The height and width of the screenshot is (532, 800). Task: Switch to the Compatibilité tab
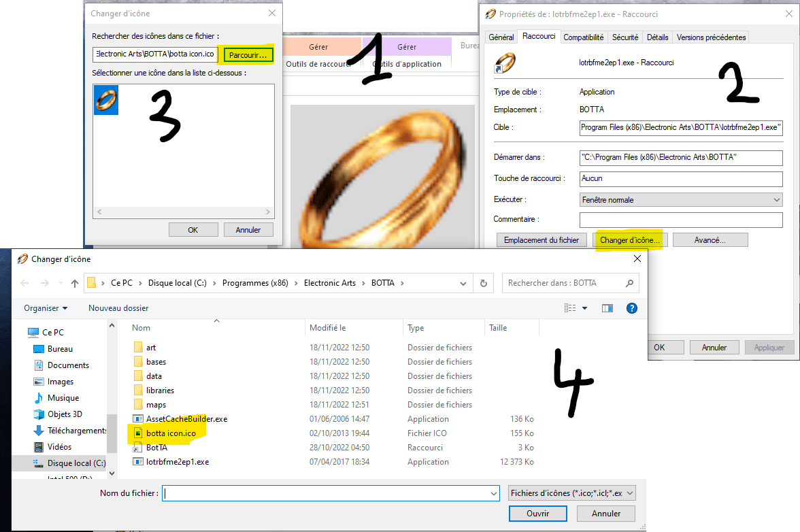point(583,37)
